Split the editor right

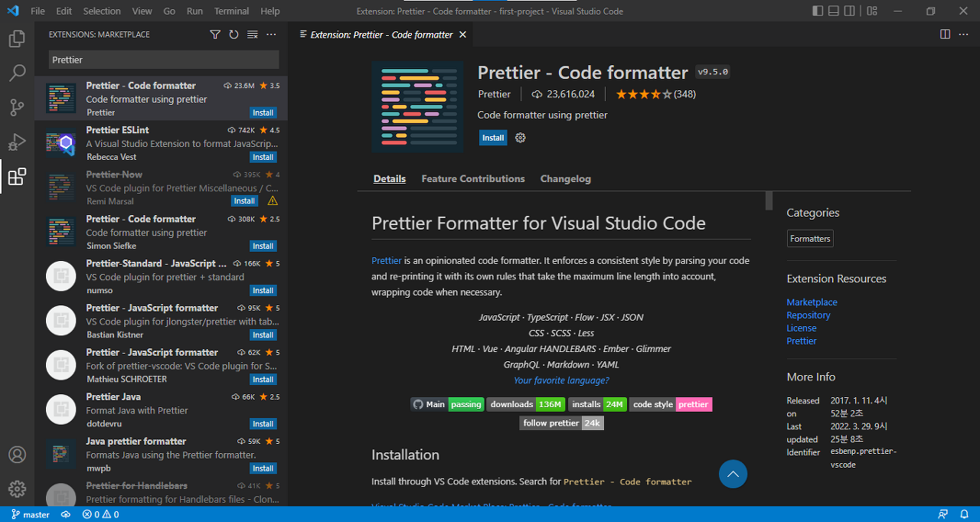coord(945,34)
